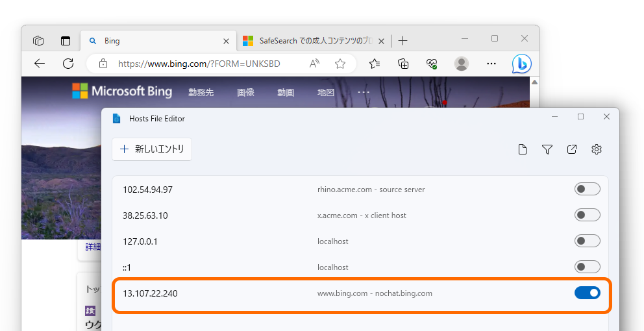Open Edge Collections icon
The height and width of the screenshot is (331, 644).
(403, 64)
